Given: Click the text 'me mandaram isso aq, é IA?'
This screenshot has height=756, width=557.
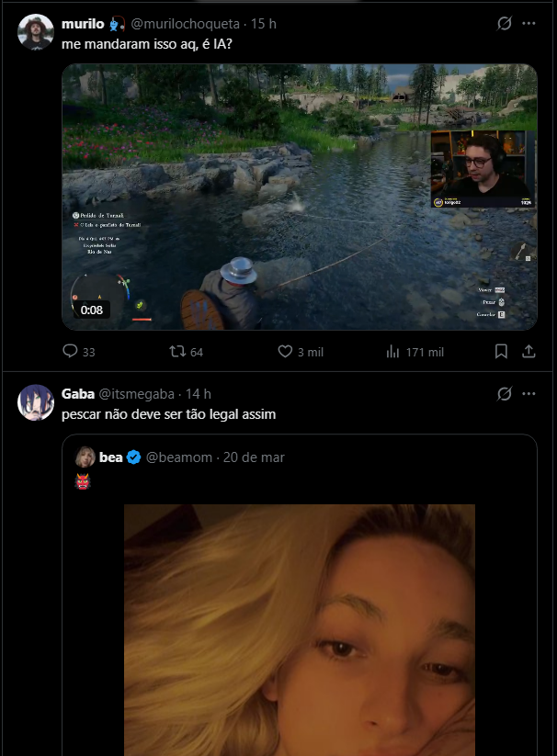Looking at the screenshot, I should [x=147, y=44].
